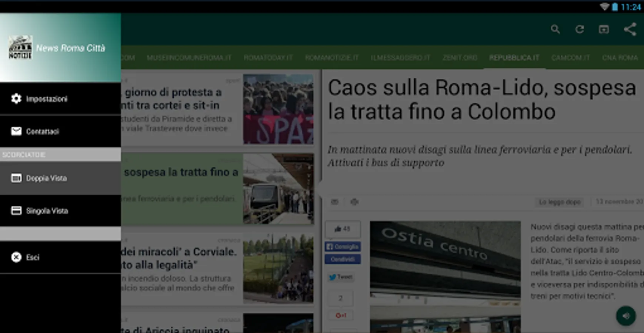Tap the 11:24 clock in status bar
This screenshot has height=333, width=644.
(x=631, y=7)
